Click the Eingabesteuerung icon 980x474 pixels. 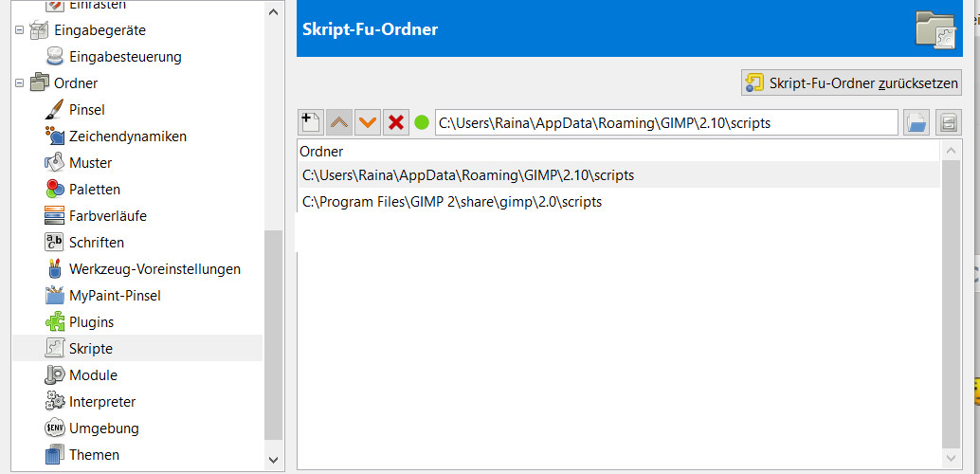pos(55,56)
